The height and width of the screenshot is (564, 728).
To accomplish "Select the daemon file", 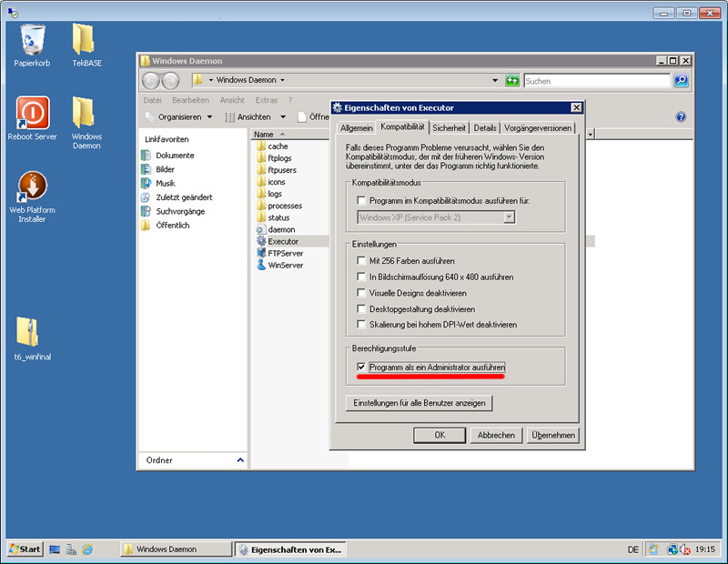I will tap(276, 230).
